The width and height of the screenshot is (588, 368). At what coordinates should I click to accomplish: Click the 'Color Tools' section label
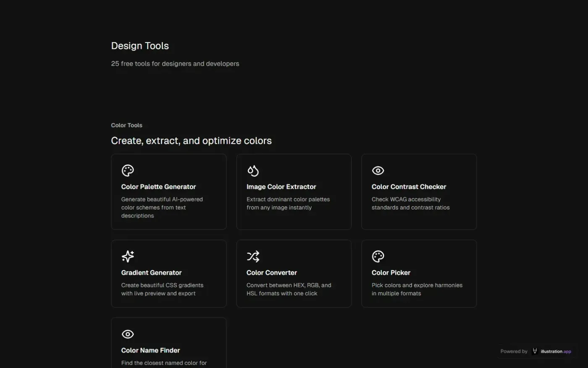pos(126,125)
